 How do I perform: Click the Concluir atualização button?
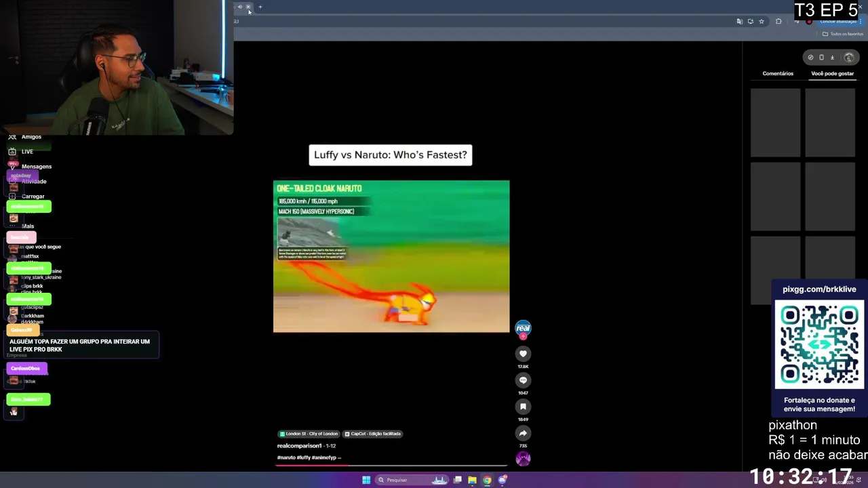[837, 22]
